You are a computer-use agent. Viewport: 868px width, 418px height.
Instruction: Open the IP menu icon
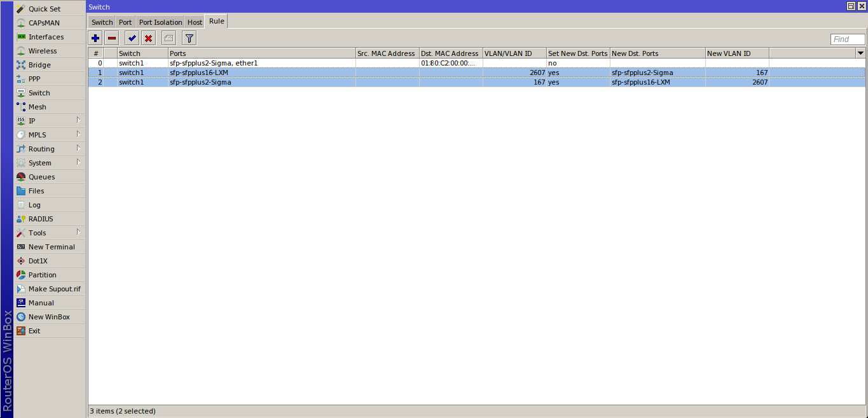tap(21, 121)
